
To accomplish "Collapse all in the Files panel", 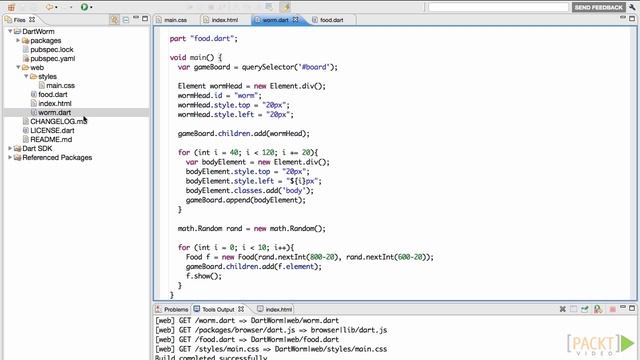I will [126, 20].
